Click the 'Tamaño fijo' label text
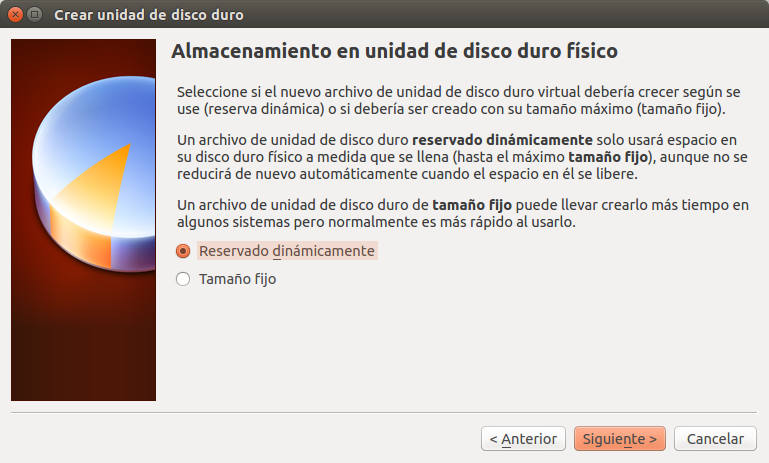Image resolution: width=769 pixels, height=463 pixels. 237,279
